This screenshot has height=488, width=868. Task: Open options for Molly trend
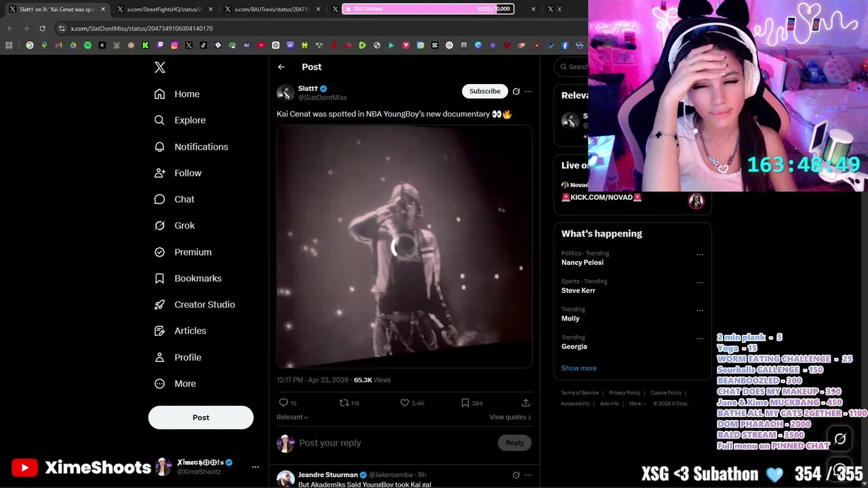[x=700, y=310]
